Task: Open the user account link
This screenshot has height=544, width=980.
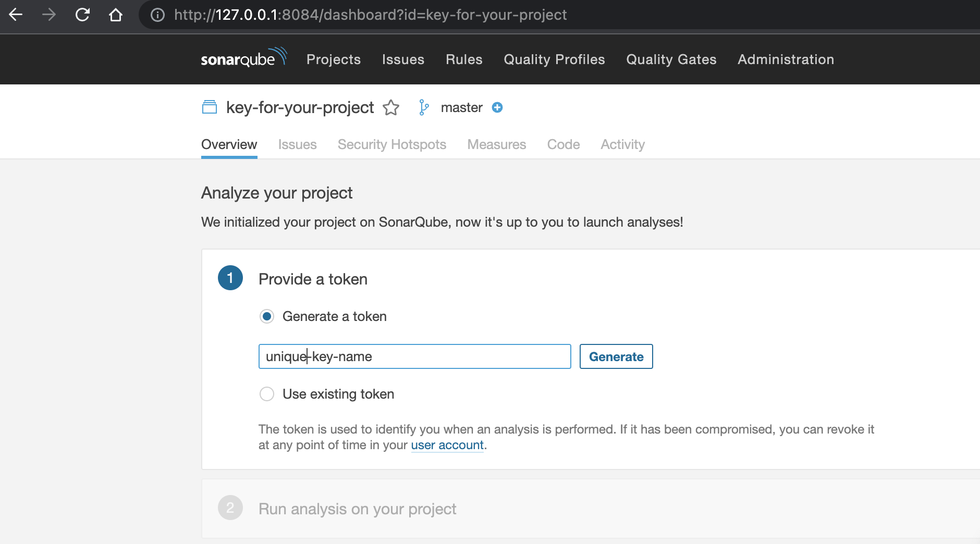Action: [447, 445]
